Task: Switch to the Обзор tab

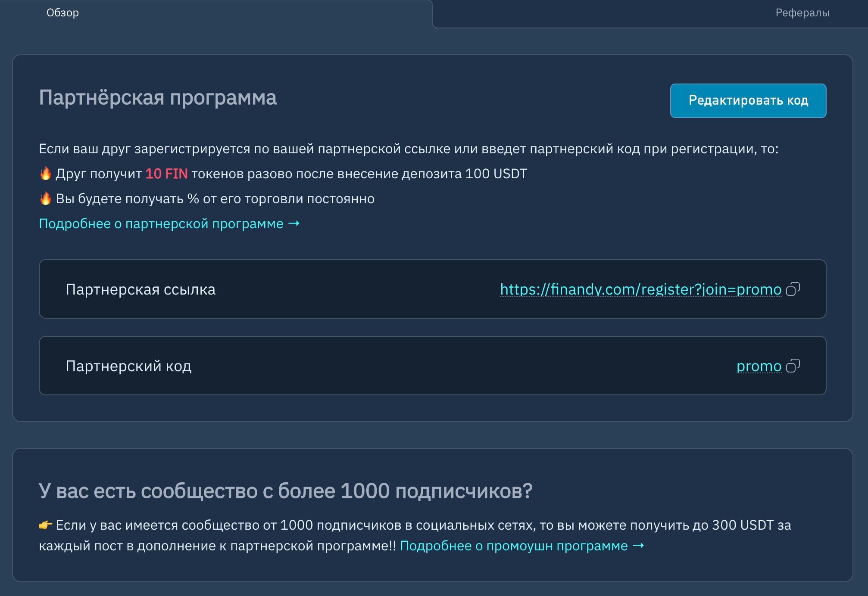Action: (x=63, y=13)
